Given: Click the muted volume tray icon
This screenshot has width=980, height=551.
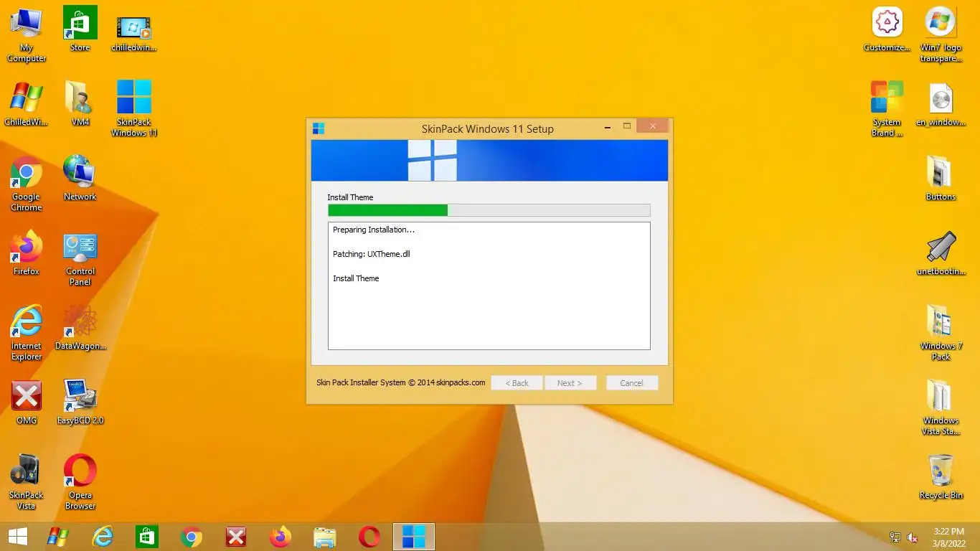Looking at the screenshot, I should [x=913, y=537].
